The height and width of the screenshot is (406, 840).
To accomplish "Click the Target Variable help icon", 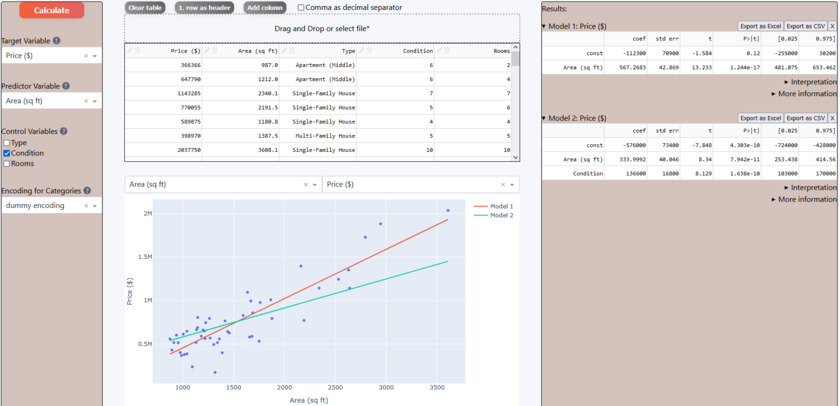I will 57,41.
